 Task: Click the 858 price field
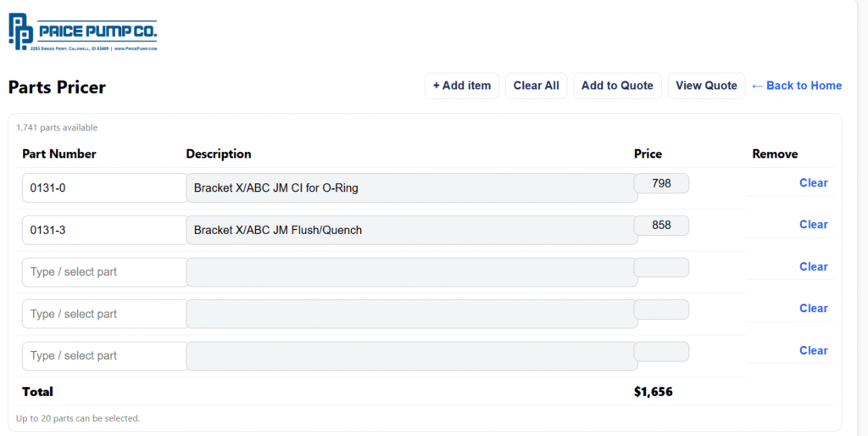pos(661,226)
